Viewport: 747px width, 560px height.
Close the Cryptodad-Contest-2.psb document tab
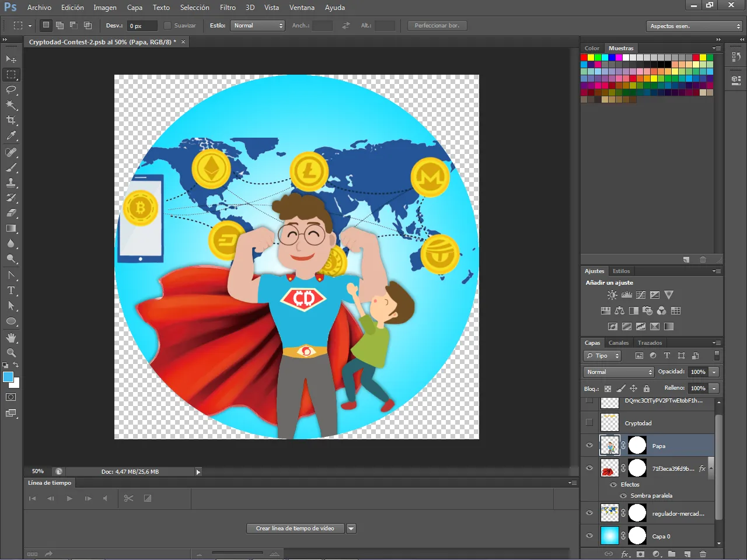click(x=183, y=42)
